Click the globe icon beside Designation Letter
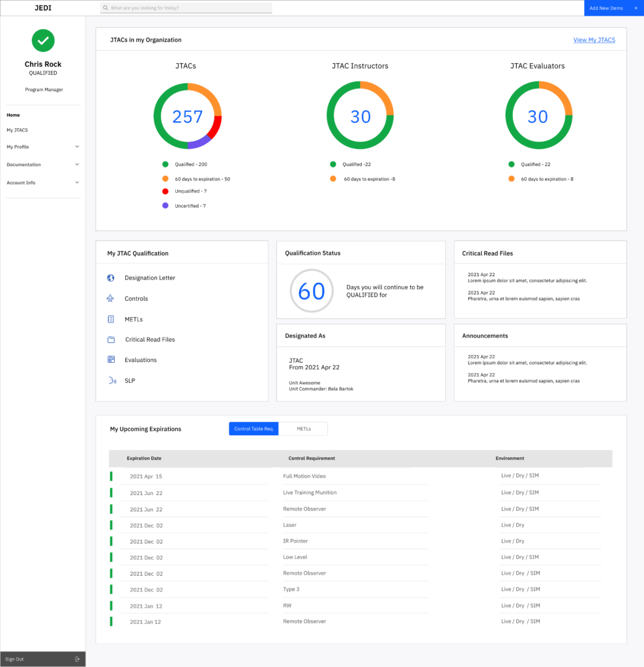Screen dimensions: 644x667 coord(110,278)
